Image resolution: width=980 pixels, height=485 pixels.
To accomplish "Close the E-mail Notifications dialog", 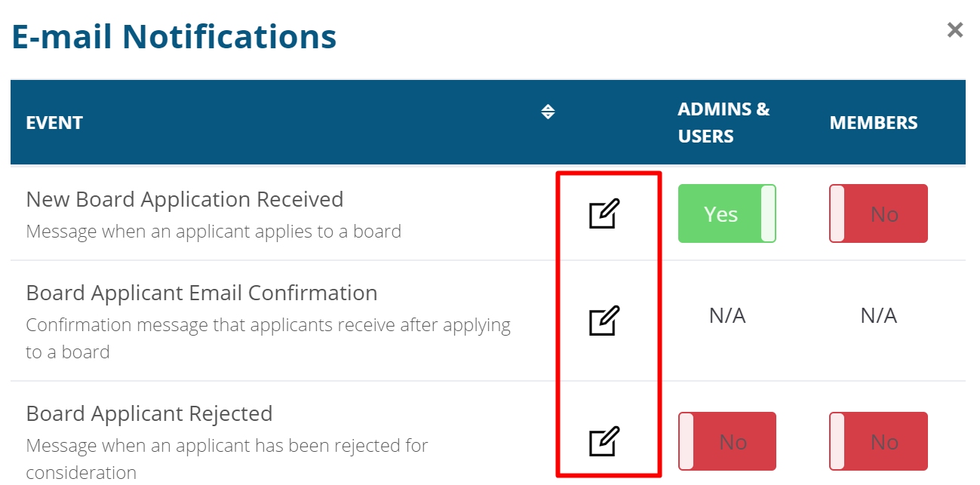I will pyautogui.click(x=954, y=30).
